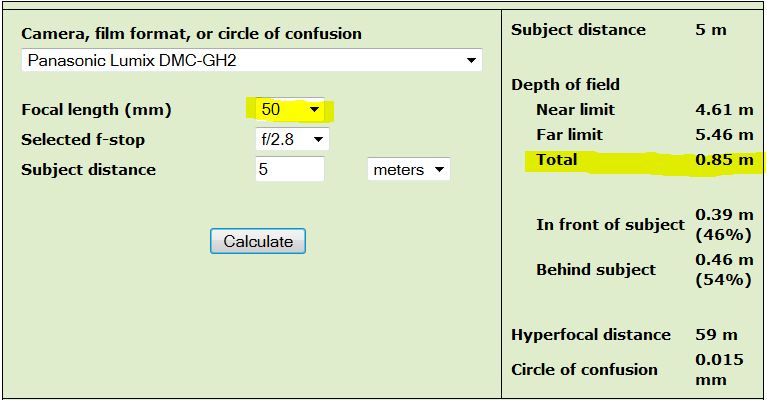
Task: Select the far limit value 5.46 m
Action: (x=724, y=134)
